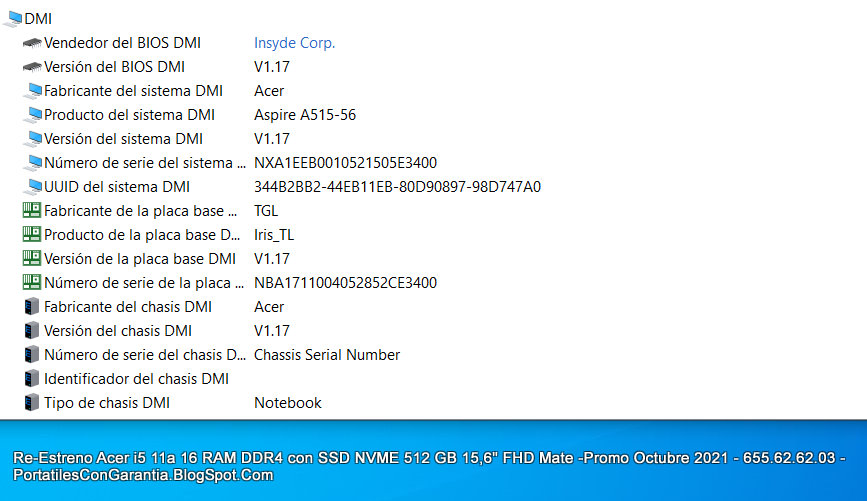
Task: Click chassis icon beside Tipo de chasis DMI
Action: pos(32,403)
